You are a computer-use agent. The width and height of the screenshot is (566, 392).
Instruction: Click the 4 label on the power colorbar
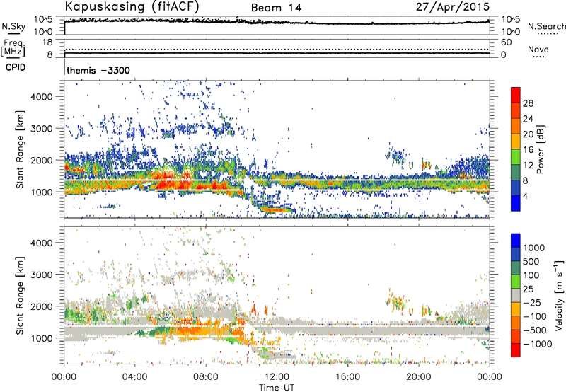click(526, 197)
